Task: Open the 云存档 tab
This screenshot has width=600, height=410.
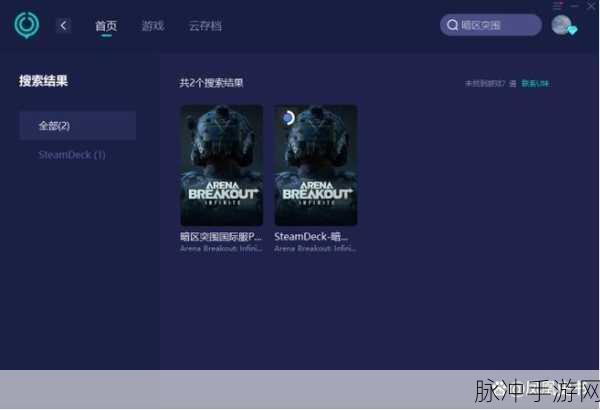Action: (x=205, y=26)
